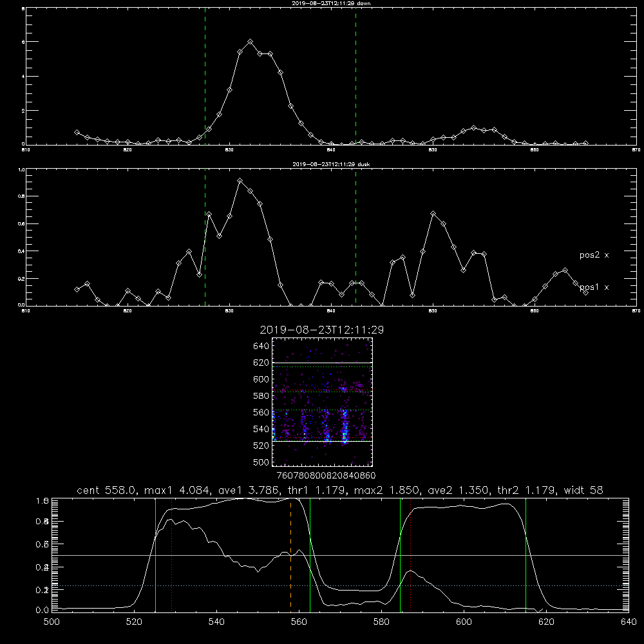Click the 580 label on spectrogram y-axis
The height and width of the screenshot is (644, 644).
click(x=261, y=396)
